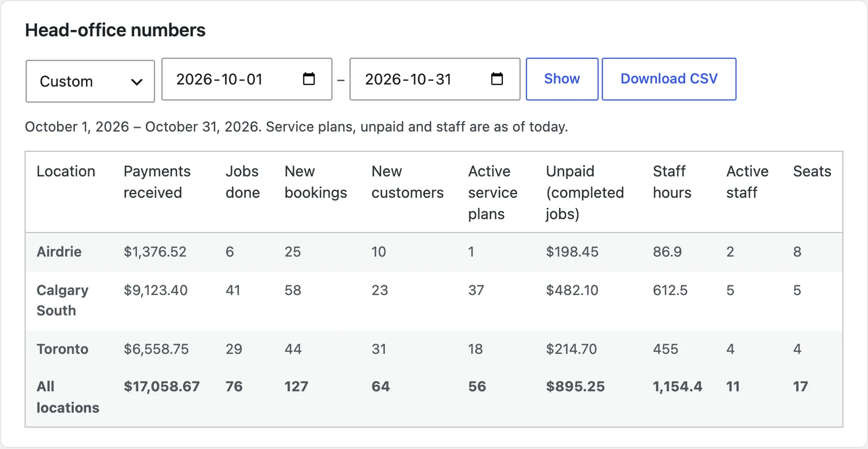
Task: Click the Active staff column header
Action: click(748, 182)
